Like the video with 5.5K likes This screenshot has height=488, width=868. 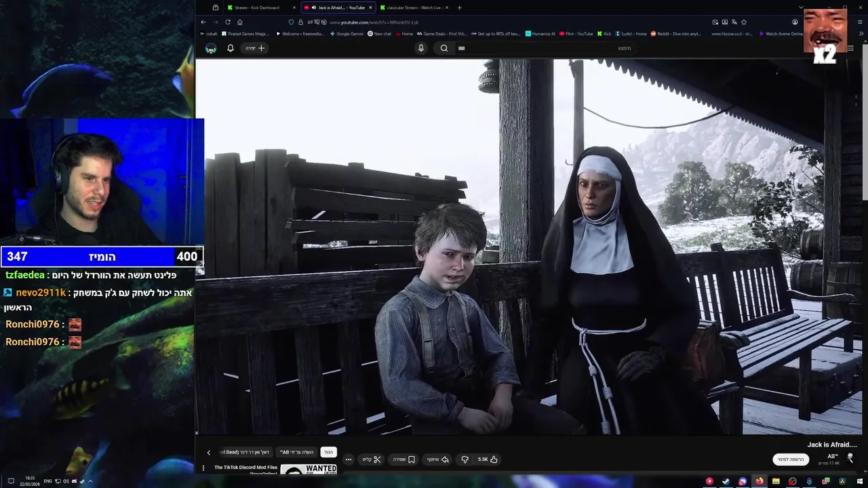point(488,460)
